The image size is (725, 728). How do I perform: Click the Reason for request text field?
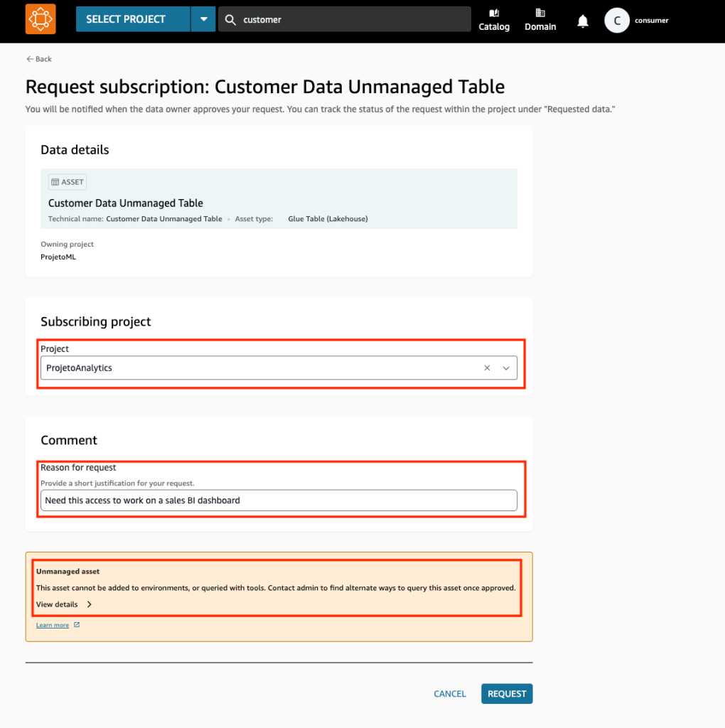click(x=279, y=500)
